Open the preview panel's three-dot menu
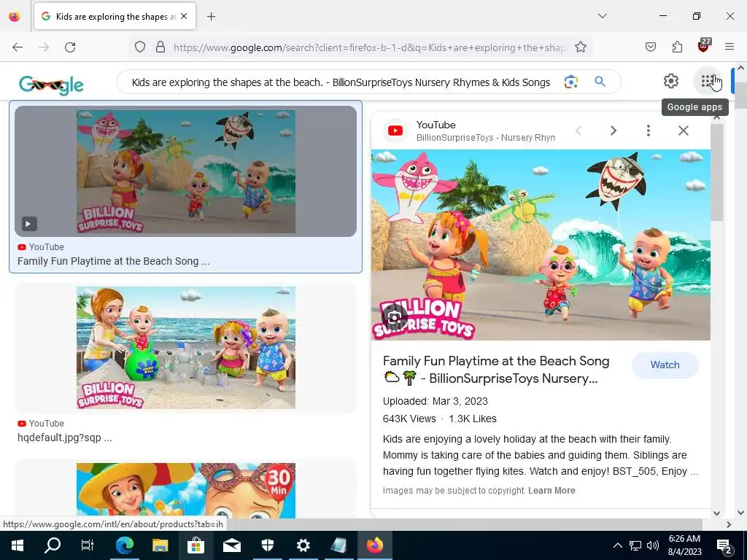Screen dimensions: 747x560 click(x=648, y=131)
